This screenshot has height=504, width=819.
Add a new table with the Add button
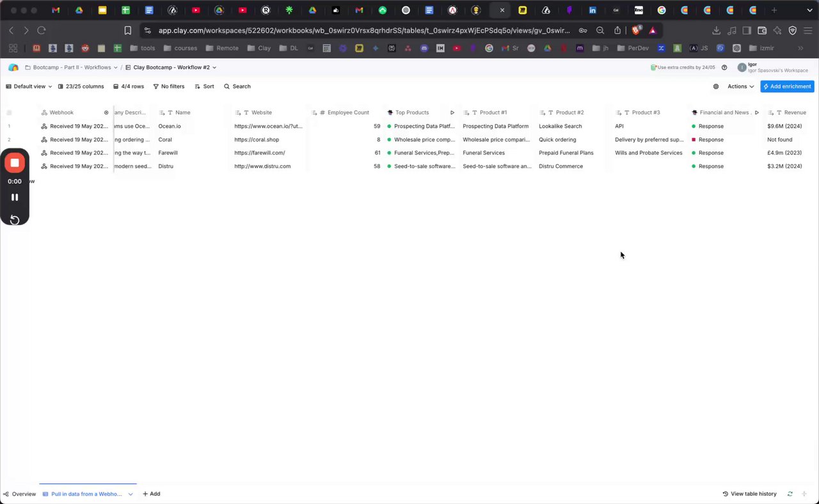point(151,494)
